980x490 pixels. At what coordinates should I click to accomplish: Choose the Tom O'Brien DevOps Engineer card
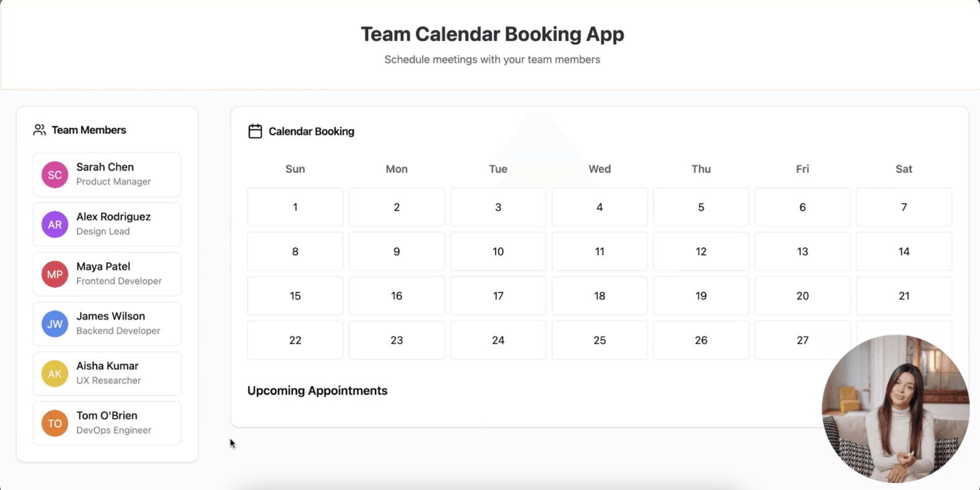tap(107, 423)
